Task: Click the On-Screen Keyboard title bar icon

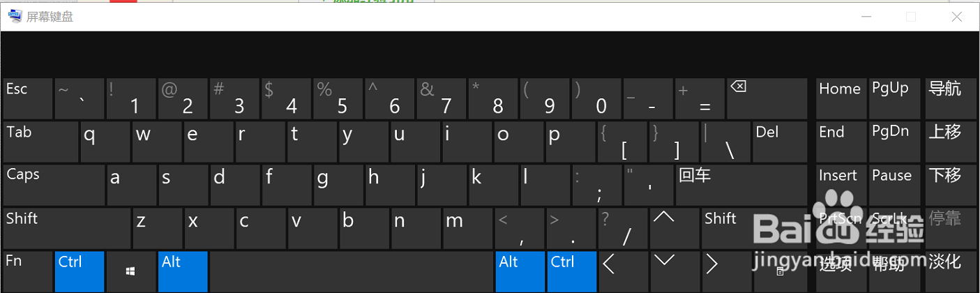Action: click(x=14, y=17)
